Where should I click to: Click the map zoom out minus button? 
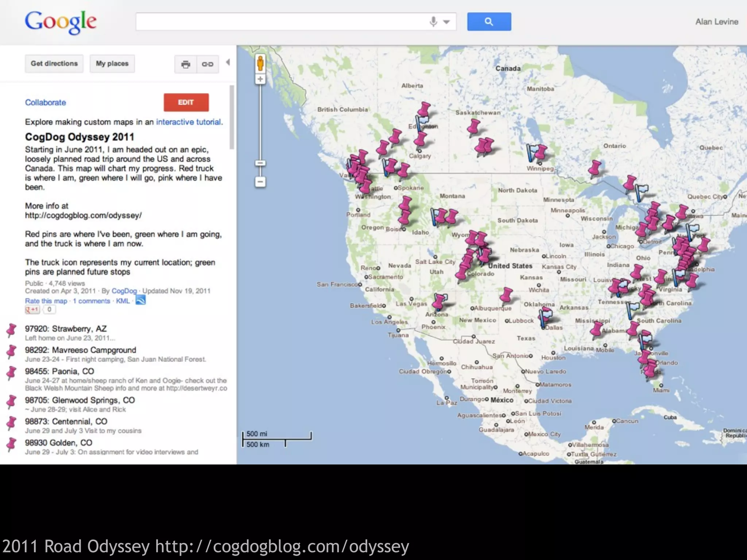coord(260,182)
